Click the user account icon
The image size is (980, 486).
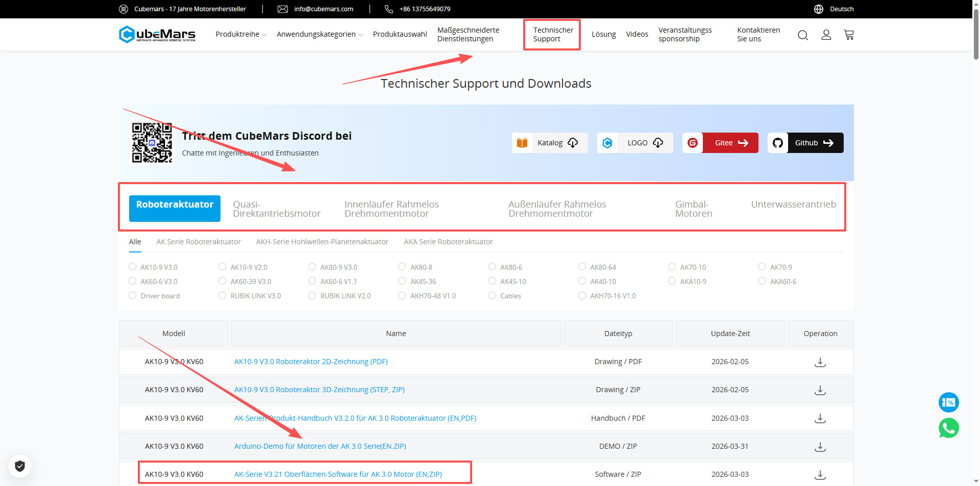coord(826,35)
